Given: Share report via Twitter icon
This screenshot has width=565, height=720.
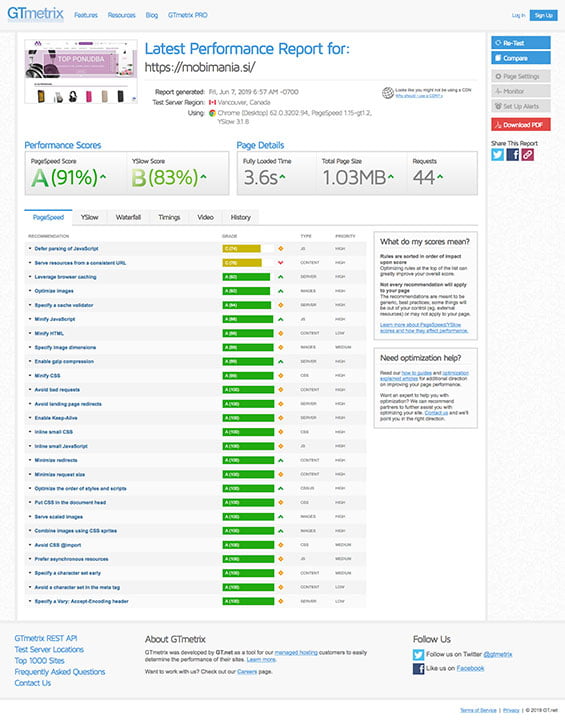Looking at the screenshot, I should point(497,154).
